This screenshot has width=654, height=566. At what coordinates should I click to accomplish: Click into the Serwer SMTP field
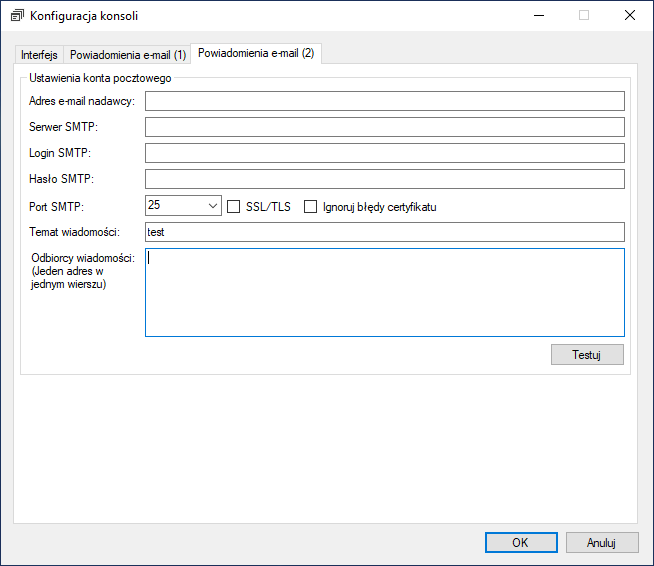pos(385,127)
